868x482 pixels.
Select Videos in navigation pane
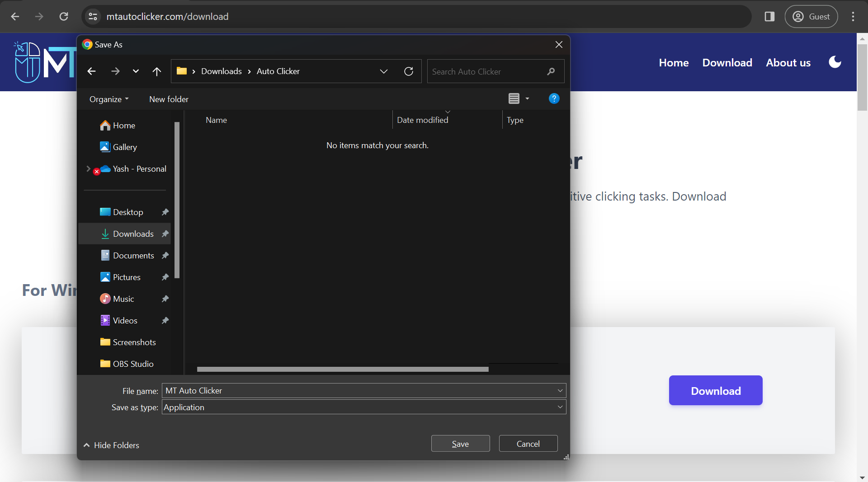tap(125, 321)
